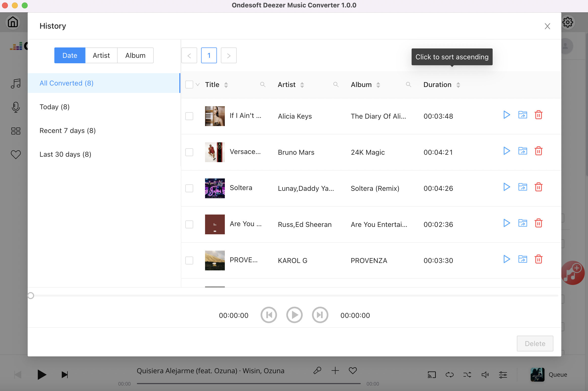Select Artist filter tab

point(101,55)
